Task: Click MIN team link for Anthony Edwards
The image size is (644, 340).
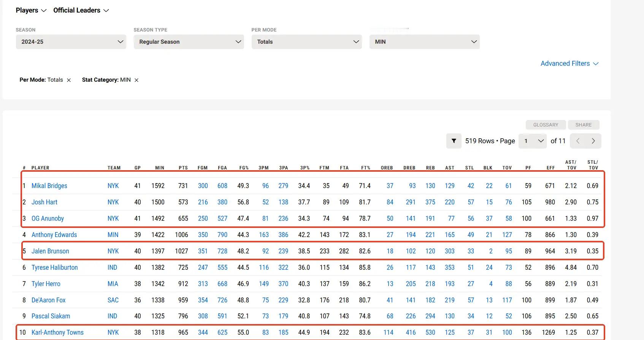Action: click(113, 235)
